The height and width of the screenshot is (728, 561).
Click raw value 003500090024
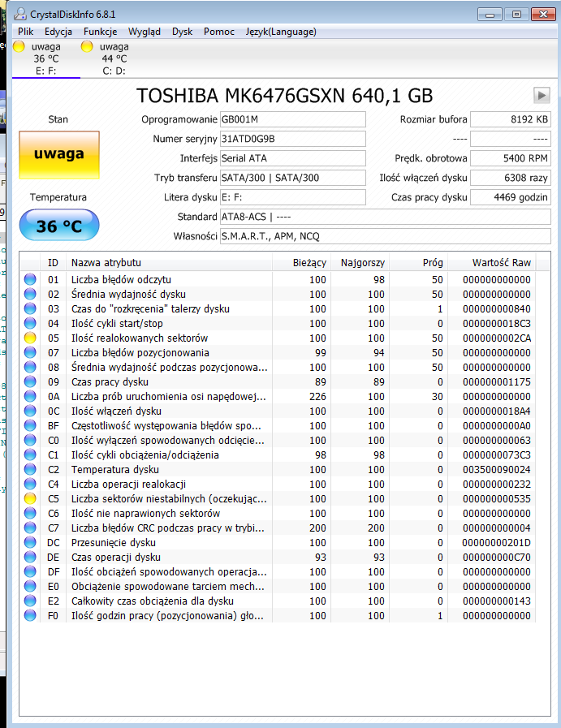(496, 469)
